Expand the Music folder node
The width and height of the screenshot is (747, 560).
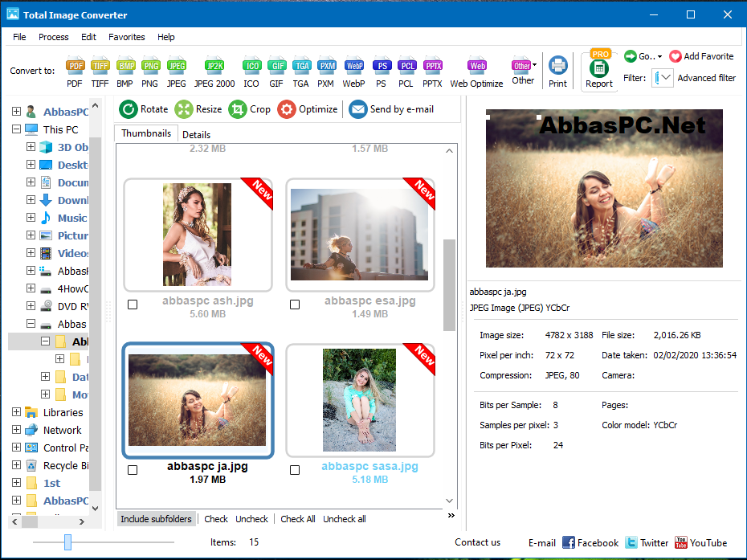(x=31, y=217)
